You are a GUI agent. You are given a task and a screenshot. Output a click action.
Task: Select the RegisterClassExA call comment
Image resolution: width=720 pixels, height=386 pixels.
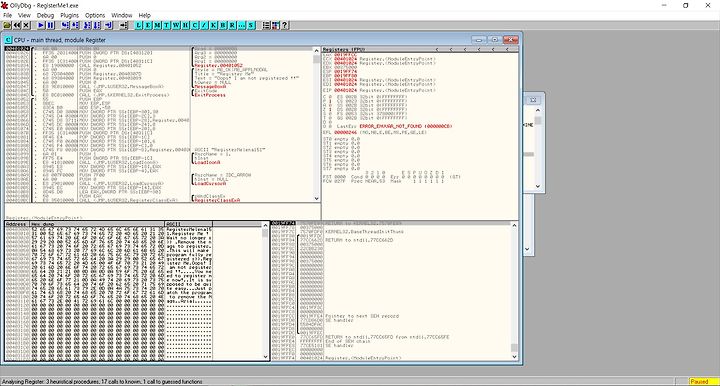[217, 200]
